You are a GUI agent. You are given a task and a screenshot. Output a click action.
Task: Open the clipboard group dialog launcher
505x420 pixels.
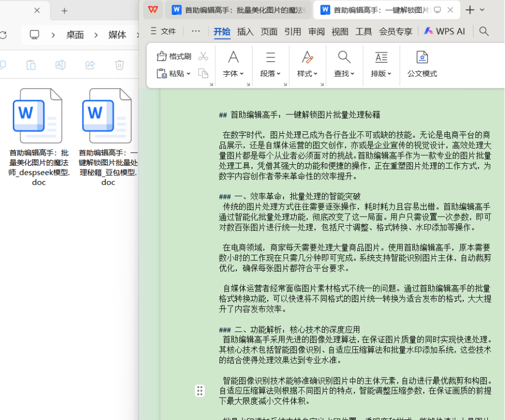[212, 84]
